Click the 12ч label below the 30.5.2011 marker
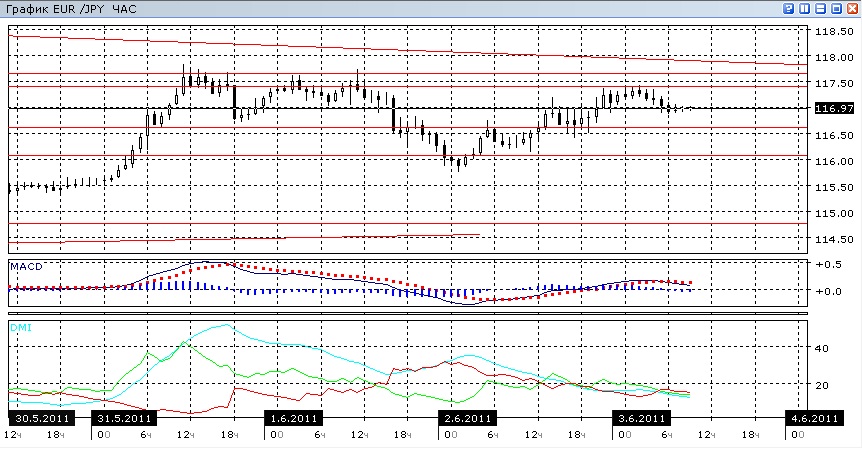 pos(13,435)
